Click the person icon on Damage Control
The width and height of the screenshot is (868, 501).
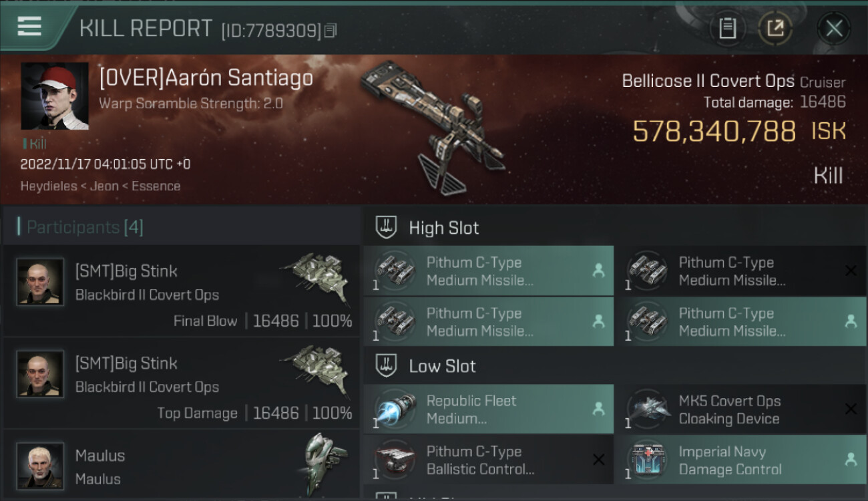coord(851,460)
